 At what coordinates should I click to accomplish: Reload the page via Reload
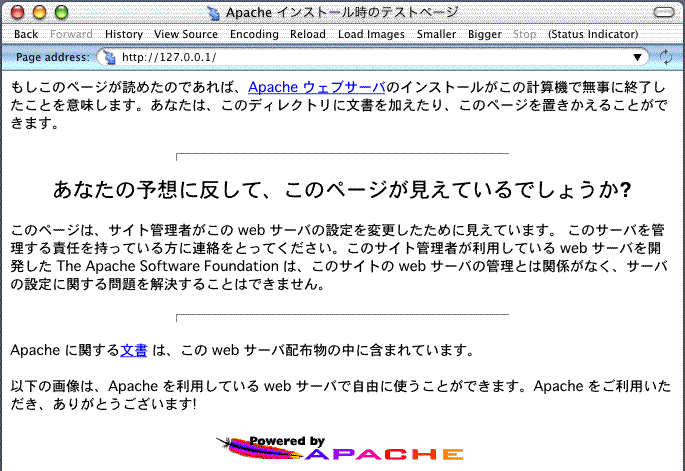[308, 34]
